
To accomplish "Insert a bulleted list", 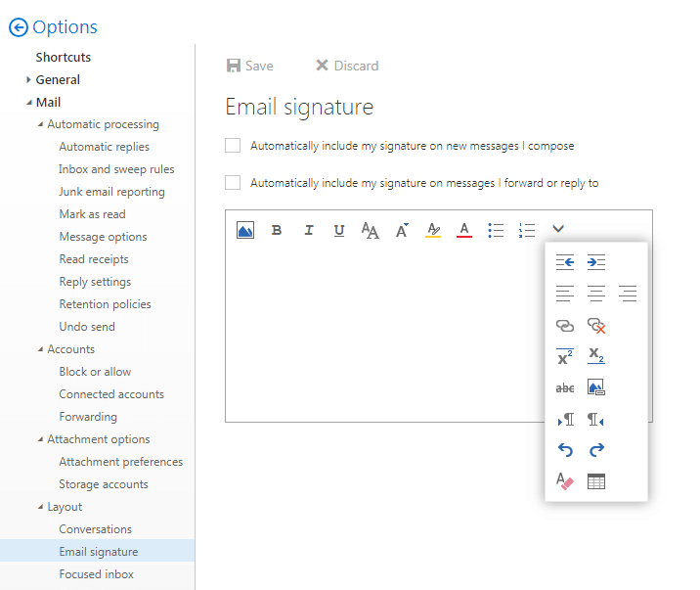I will 496,230.
